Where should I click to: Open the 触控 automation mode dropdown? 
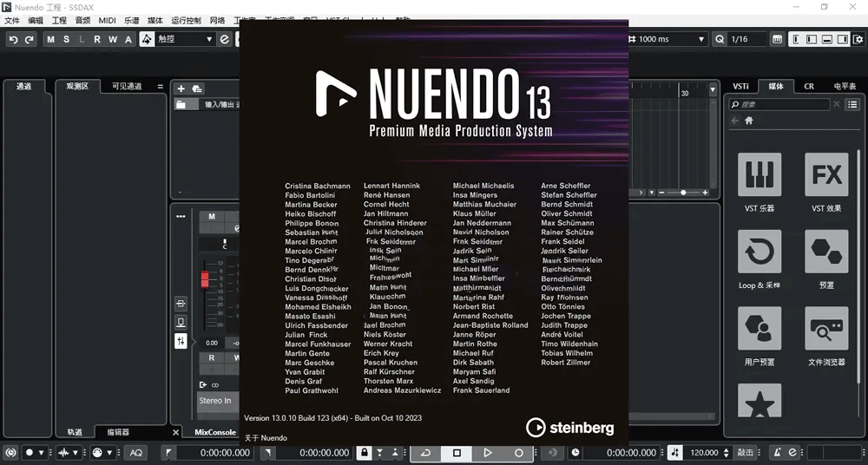click(185, 39)
